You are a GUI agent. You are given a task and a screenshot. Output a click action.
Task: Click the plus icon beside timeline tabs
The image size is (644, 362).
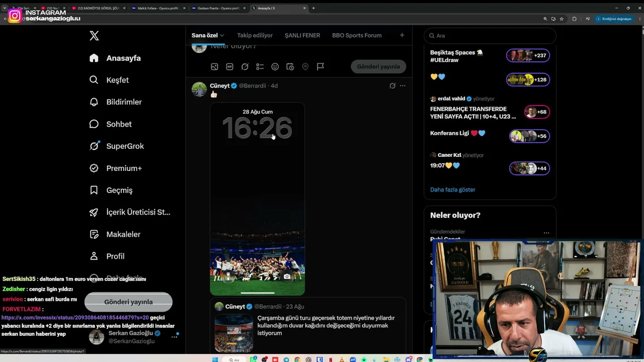click(x=402, y=35)
